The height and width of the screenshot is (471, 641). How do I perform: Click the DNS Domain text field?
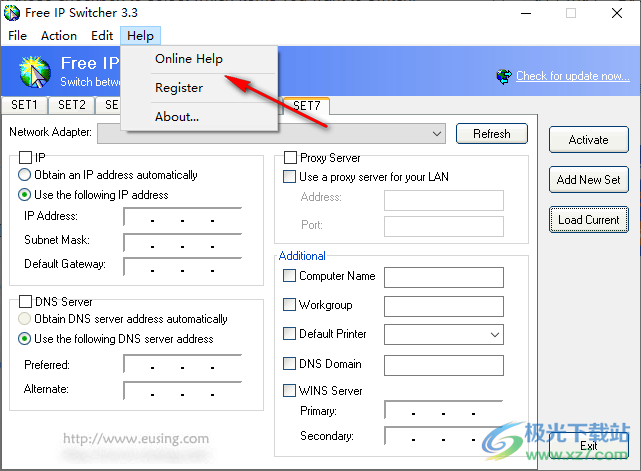[444, 366]
